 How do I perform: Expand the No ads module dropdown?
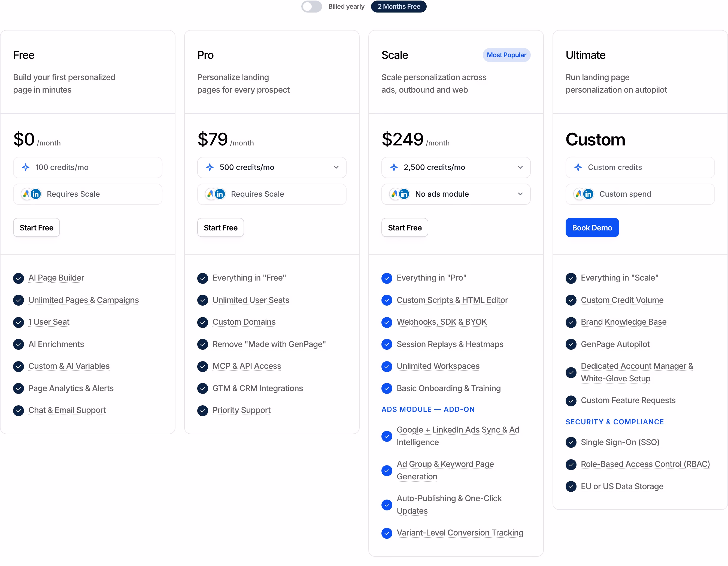click(x=456, y=194)
